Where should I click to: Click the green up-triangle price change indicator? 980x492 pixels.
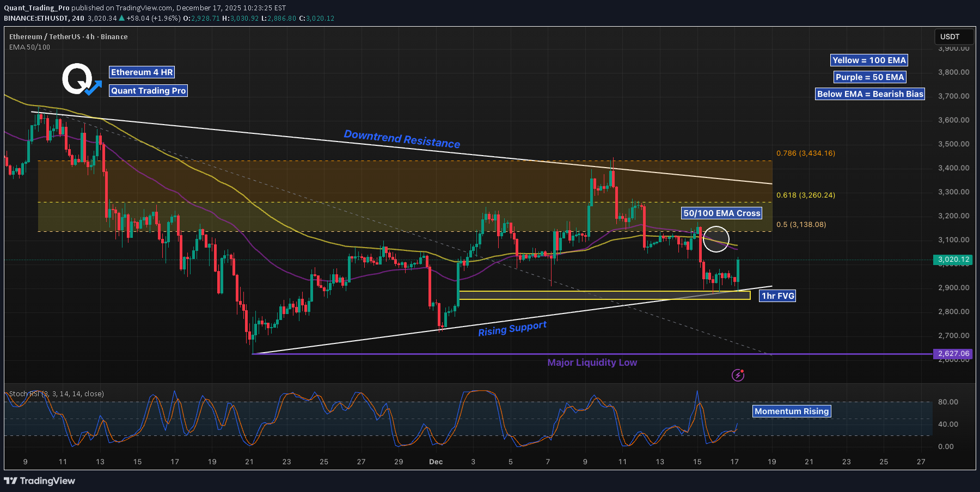tap(123, 18)
